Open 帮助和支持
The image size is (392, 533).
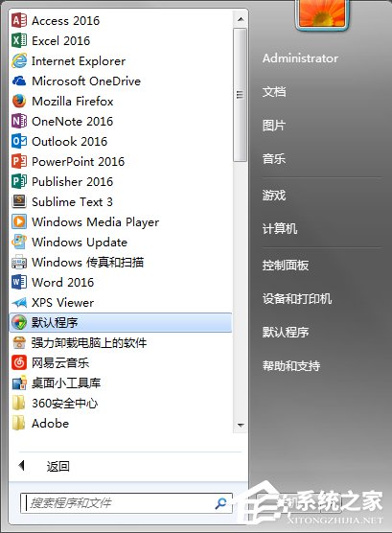[x=291, y=366]
